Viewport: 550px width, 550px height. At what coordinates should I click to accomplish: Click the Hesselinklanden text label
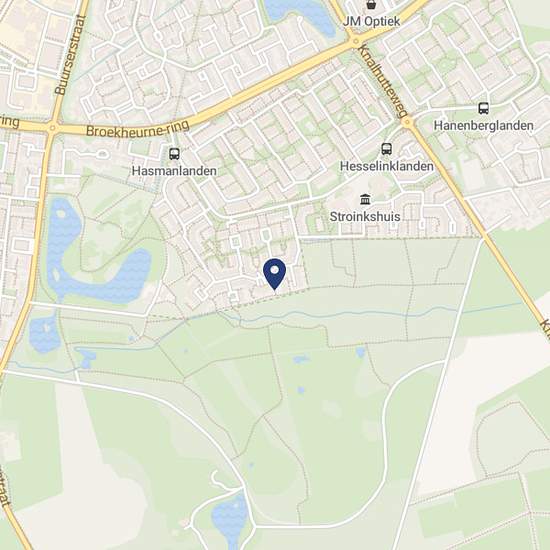click(387, 166)
